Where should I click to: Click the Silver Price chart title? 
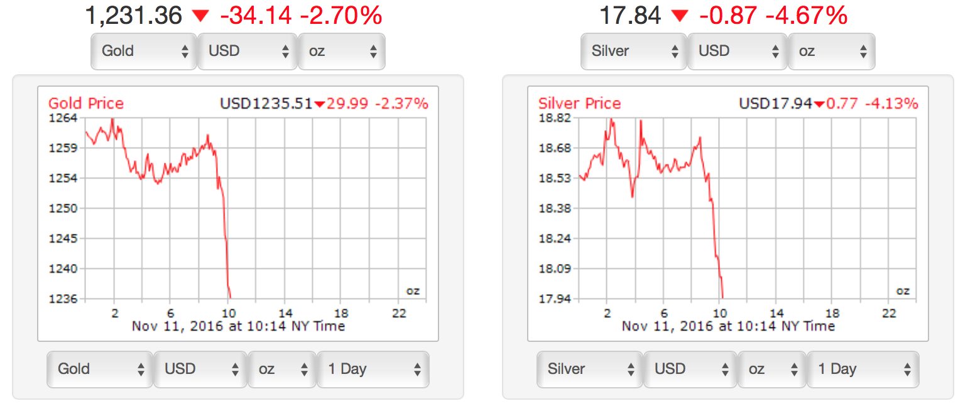click(579, 104)
